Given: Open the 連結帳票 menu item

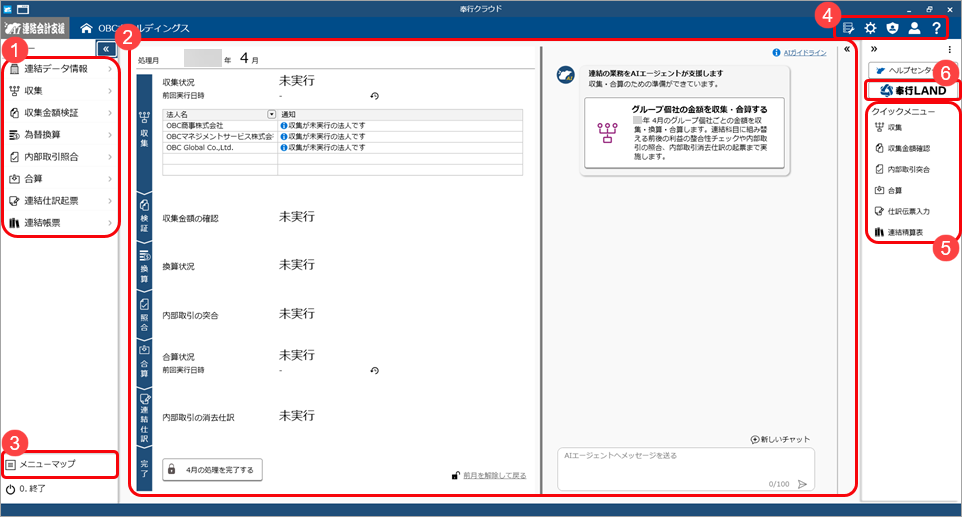Looking at the screenshot, I should click(60, 223).
